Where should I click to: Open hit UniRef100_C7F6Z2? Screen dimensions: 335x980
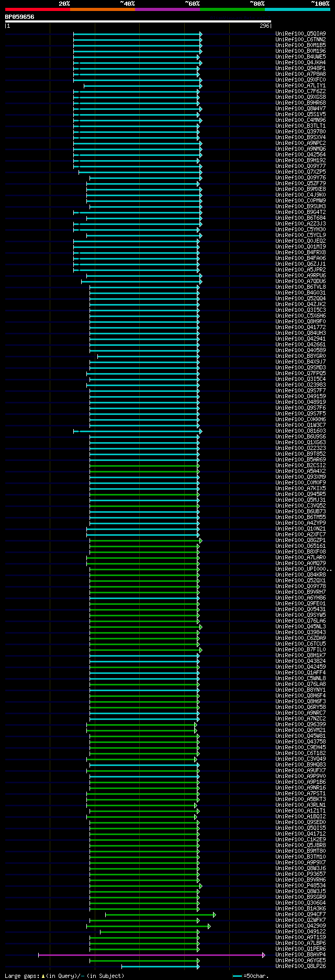point(300,92)
